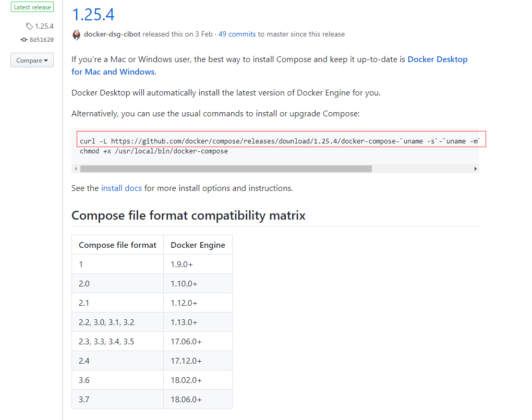The width and height of the screenshot is (532, 420).
Task: Click the code block's right scroll arrow
Action: coord(475,169)
